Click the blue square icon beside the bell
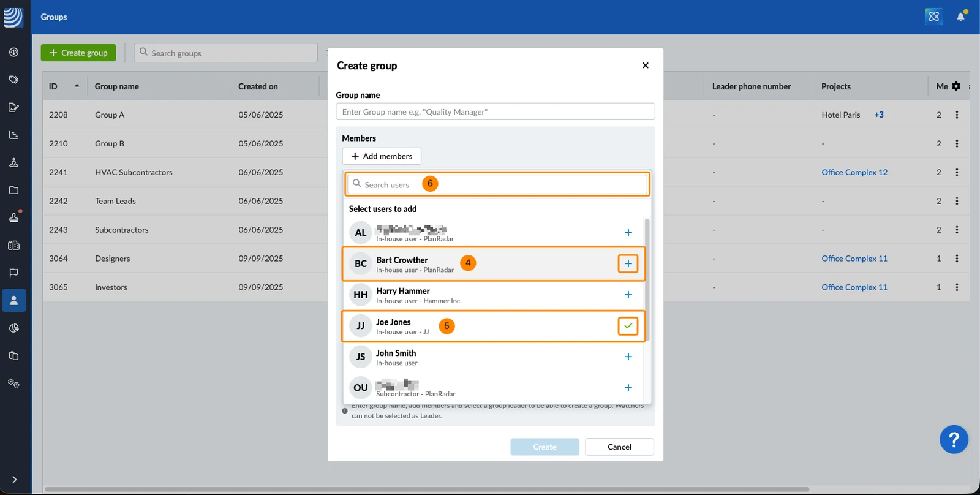The height and width of the screenshot is (495, 980). (x=933, y=17)
